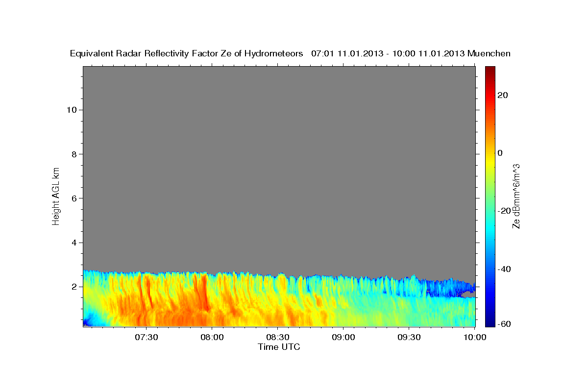This screenshot has width=588, height=392.
Task: Click the '10:00' time tick label
Action: [474, 338]
